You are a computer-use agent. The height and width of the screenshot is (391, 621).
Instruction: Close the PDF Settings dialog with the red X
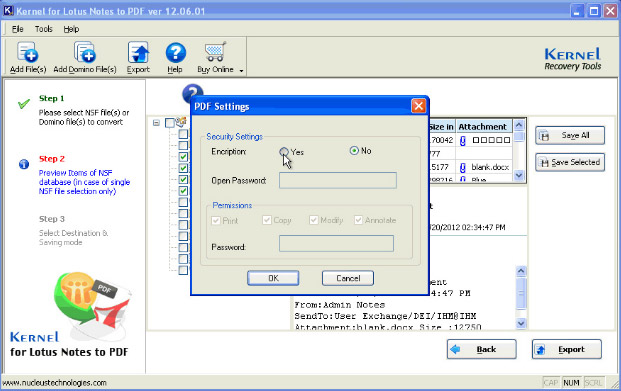pyautogui.click(x=419, y=106)
